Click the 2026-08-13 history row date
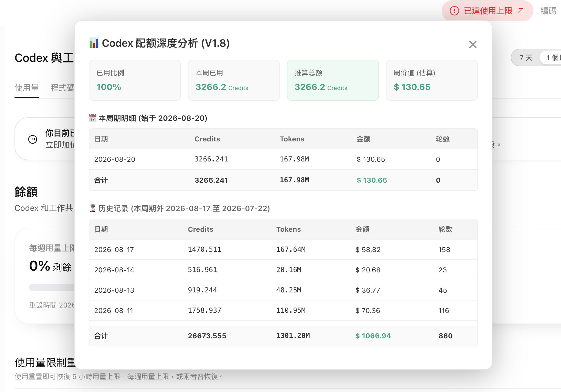Viewport: 561px width, 392px height. (114, 290)
